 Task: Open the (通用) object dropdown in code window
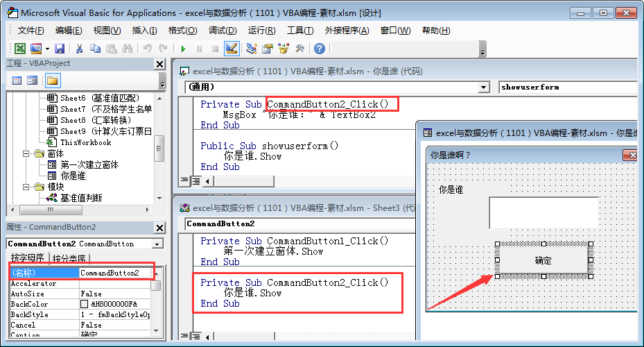(x=484, y=87)
